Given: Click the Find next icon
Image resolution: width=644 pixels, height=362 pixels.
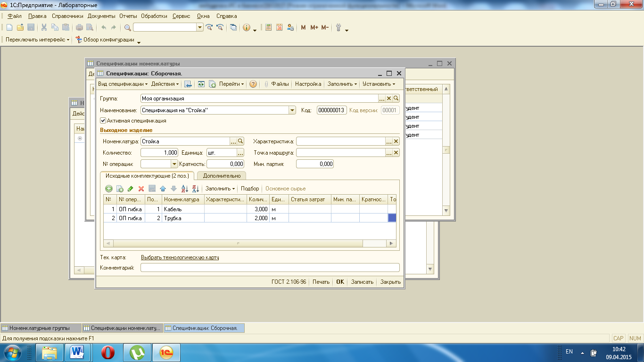Looking at the screenshot, I should (x=209, y=27).
